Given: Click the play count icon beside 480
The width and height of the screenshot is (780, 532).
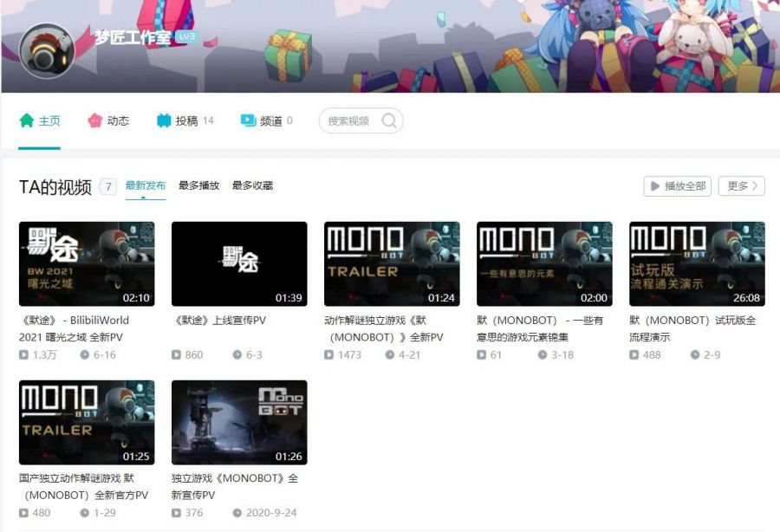Looking at the screenshot, I should 23,513.
